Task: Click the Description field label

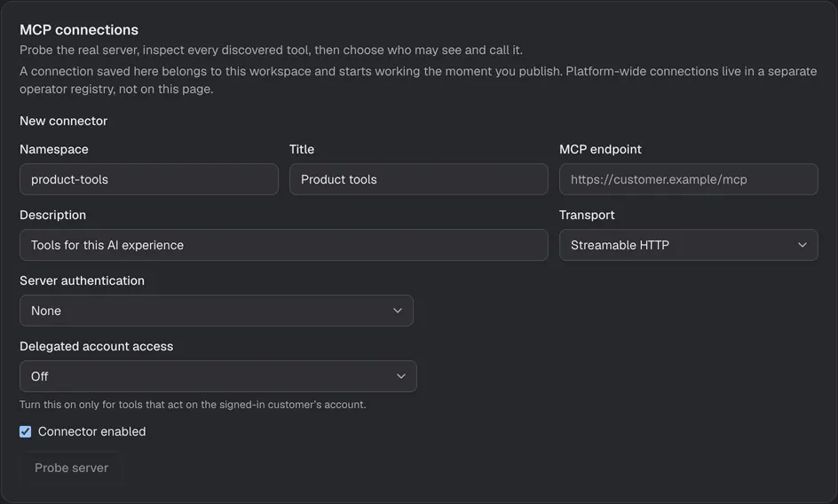Action: 53,216
